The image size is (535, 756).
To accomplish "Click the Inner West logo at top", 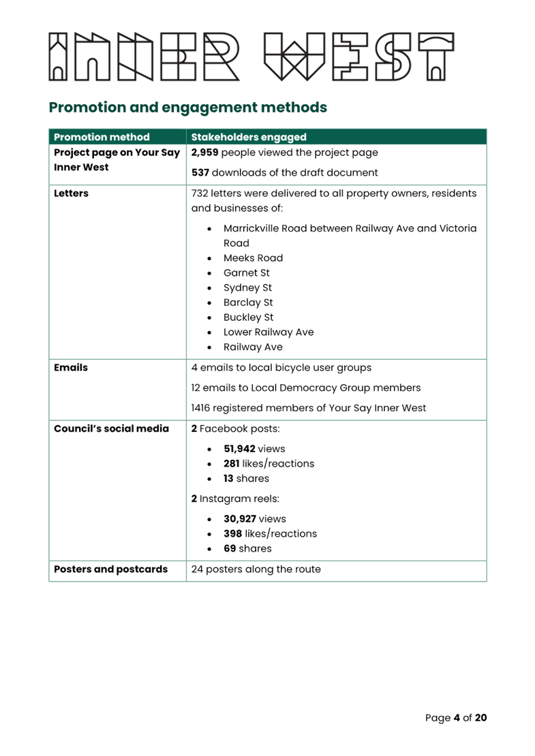I will click(252, 56).
